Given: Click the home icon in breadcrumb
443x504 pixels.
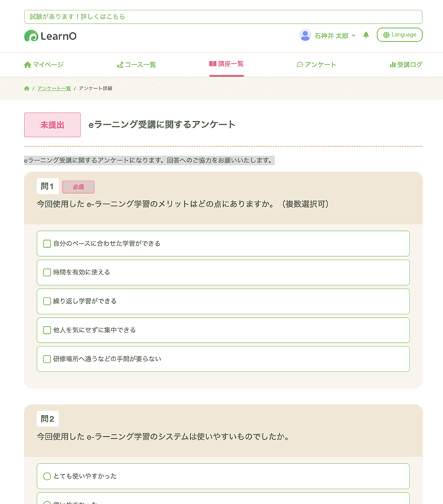Looking at the screenshot, I should pyautogui.click(x=27, y=89).
